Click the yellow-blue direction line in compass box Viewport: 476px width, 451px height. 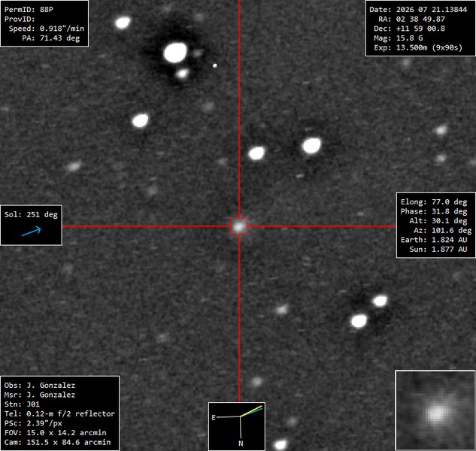pyautogui.click(x=251, y=410)
